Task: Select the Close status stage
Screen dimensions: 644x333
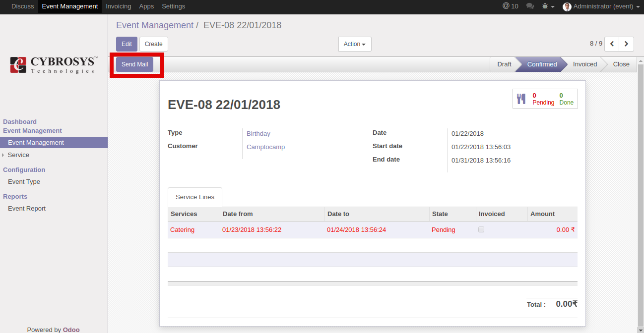Action: point(621,64)
